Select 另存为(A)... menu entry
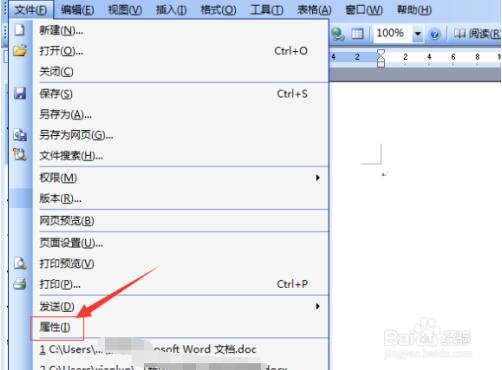The width and height of the screenshot is (502, 370). 180,114
